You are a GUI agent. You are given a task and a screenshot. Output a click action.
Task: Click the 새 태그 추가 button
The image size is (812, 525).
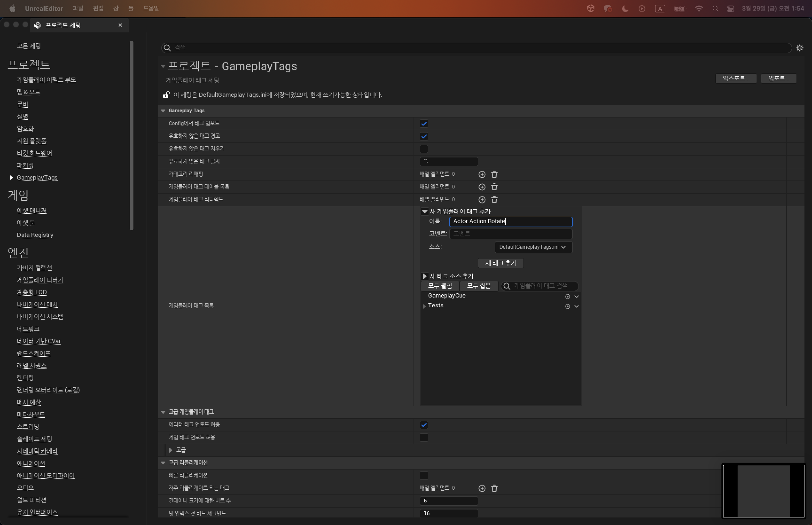(x=500, y=263)
